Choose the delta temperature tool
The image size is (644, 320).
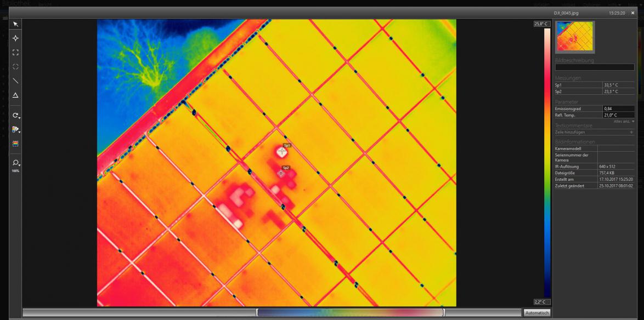(15, 95)
